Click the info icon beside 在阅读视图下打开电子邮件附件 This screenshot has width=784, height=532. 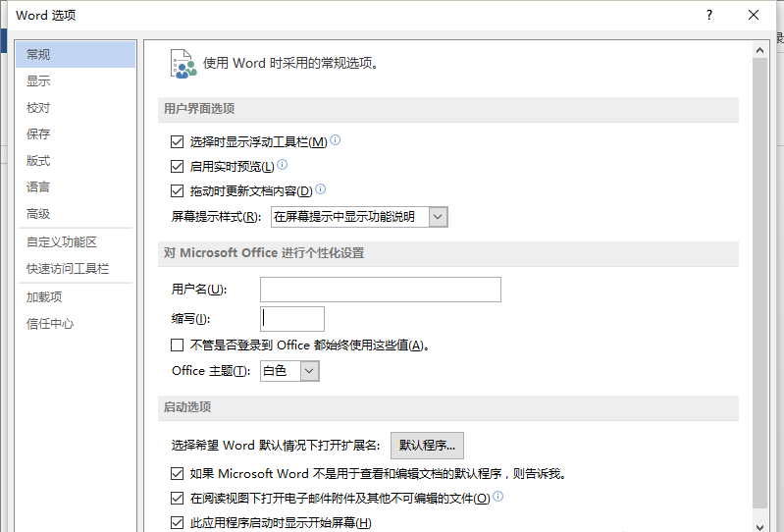click(498, 496)
